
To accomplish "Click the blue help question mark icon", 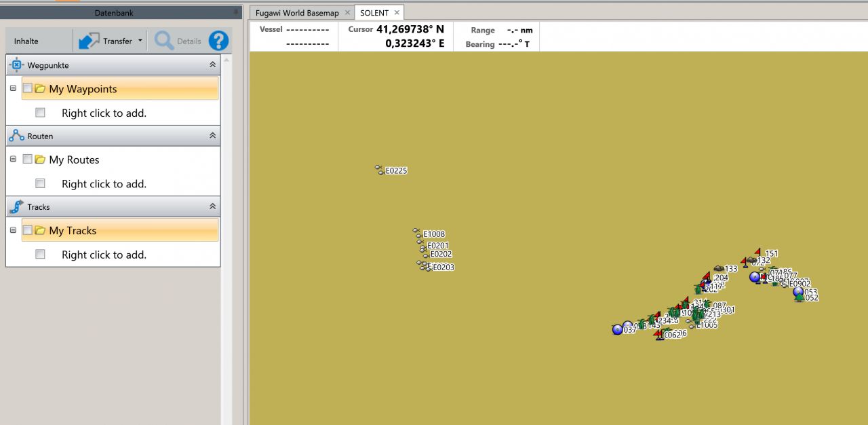I will click(x=218, y=41).
